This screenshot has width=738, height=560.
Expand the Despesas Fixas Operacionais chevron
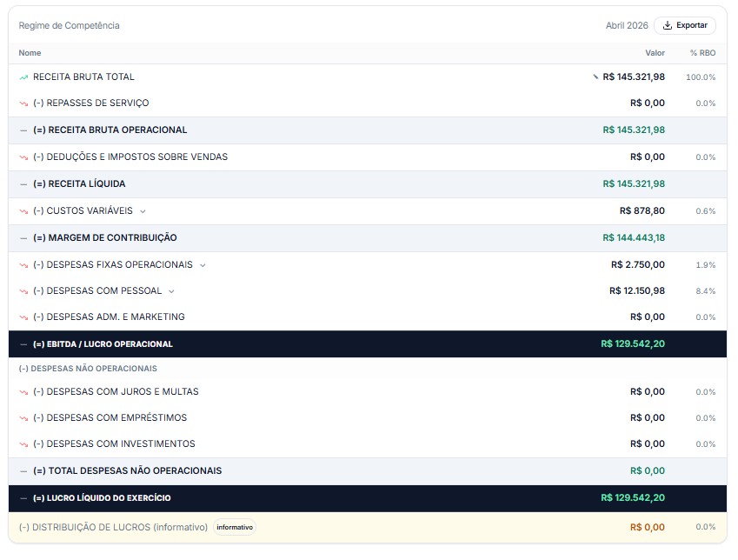[x=203, y=265]
